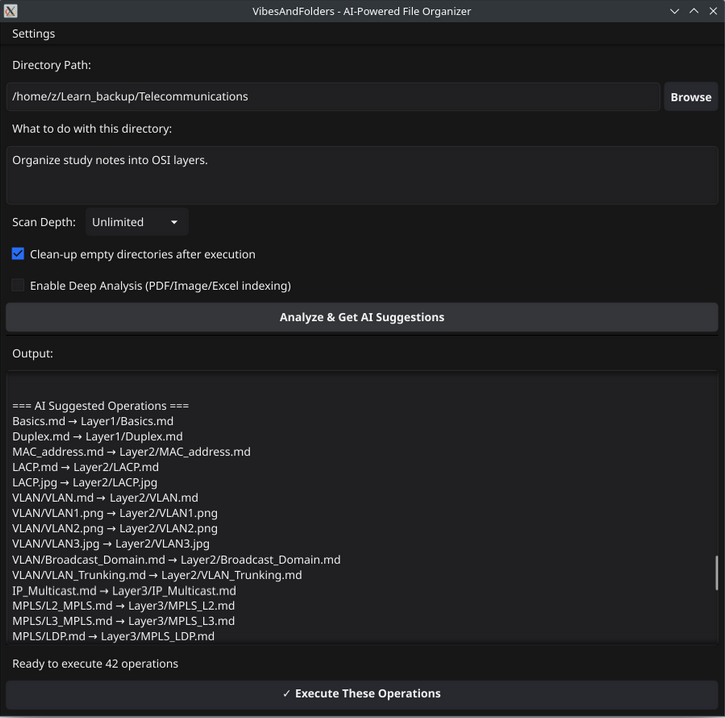This screenshot has height=718, width=725.
Task: Uncheck Clean-up empty directories after execution
Action: 18,254
